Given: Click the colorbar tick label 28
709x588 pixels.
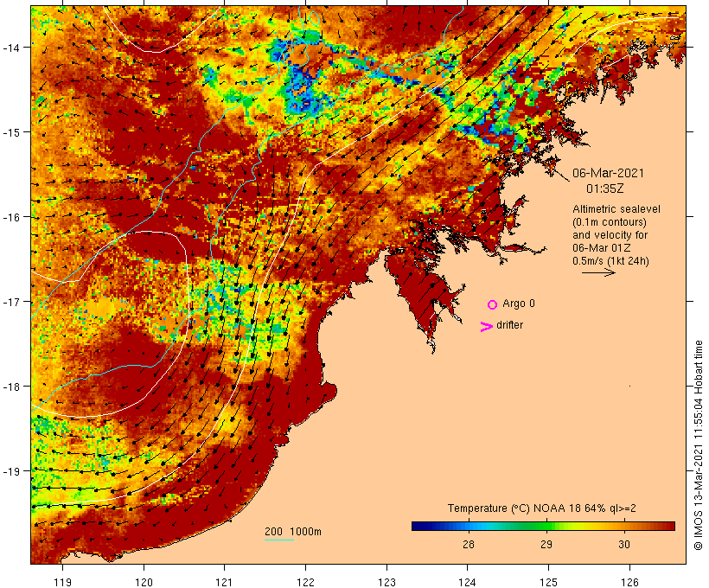Looking at the screenshot, I should pyautogui.click(x=469, y=545).
